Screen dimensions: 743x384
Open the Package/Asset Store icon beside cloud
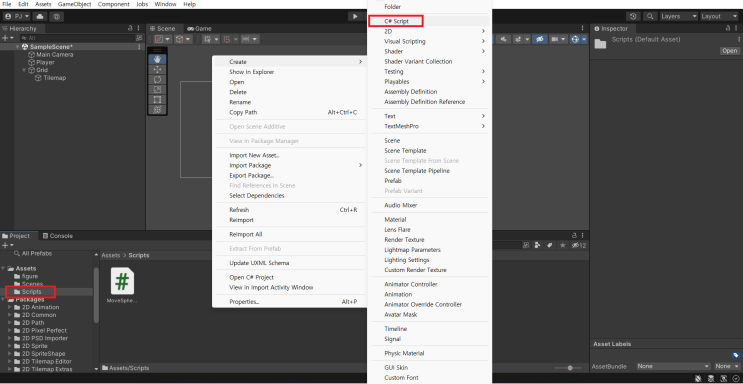point(57,16)
